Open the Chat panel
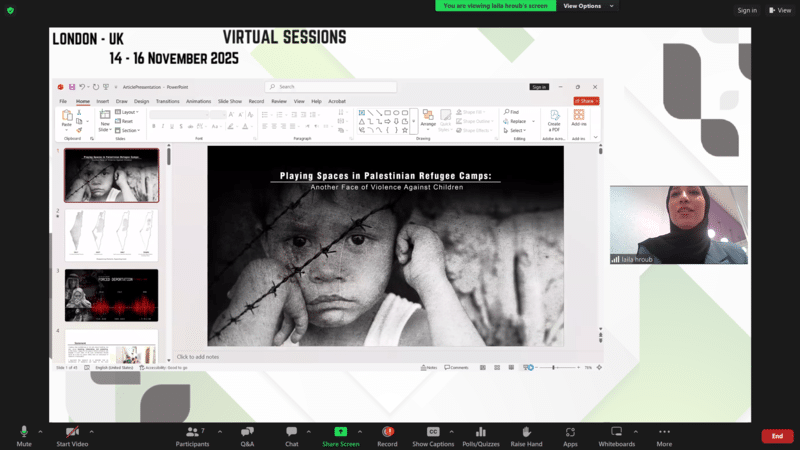This screenshot has height=450, width=800. 291,434
